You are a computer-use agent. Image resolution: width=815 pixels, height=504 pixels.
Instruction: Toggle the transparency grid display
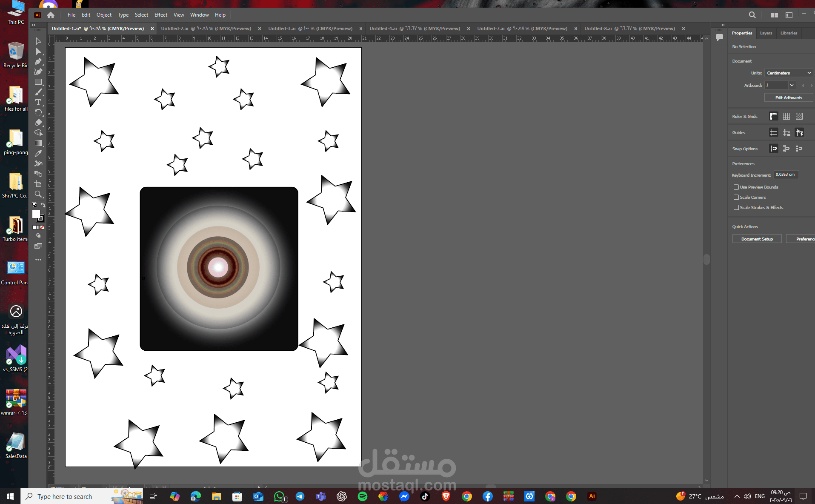click(799, 116)
